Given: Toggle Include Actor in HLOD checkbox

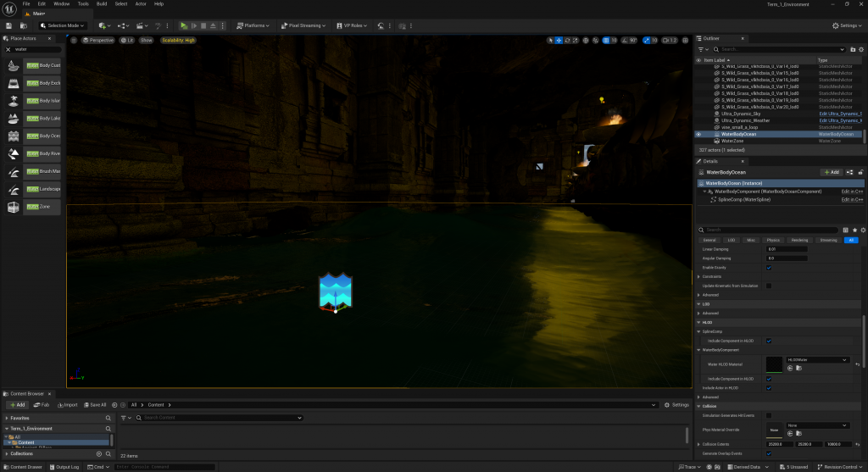Looking at the screenshot, I should coord(768,388).
